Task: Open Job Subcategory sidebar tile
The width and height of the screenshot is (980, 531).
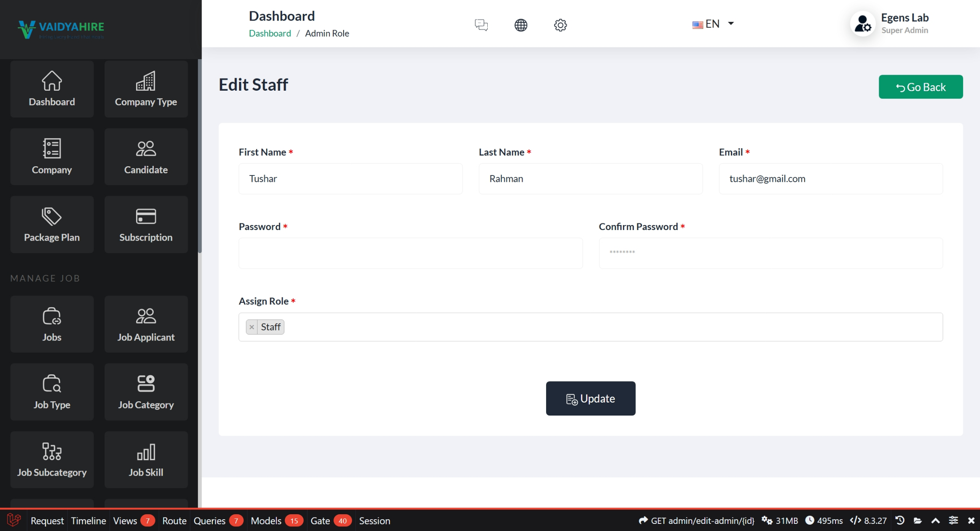Action: pyautogui.click(x=52, y=460)
